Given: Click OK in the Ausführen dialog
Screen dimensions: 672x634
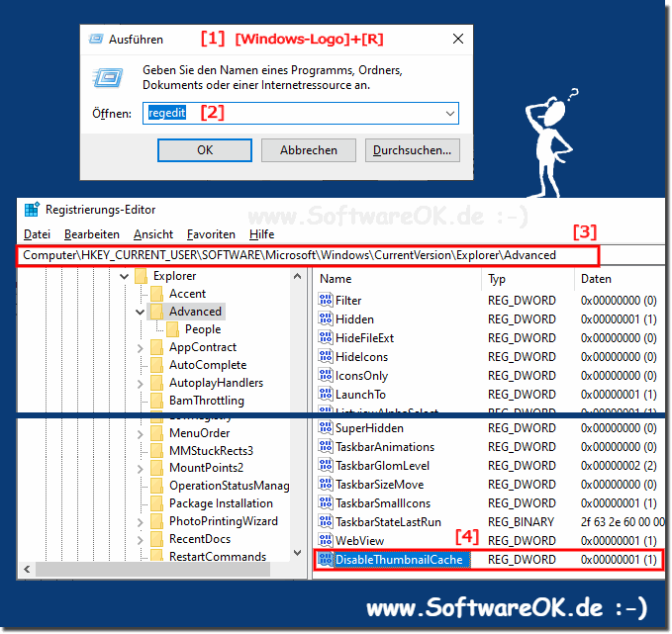Looking at the screenshot, I should [x=205, y=150].
